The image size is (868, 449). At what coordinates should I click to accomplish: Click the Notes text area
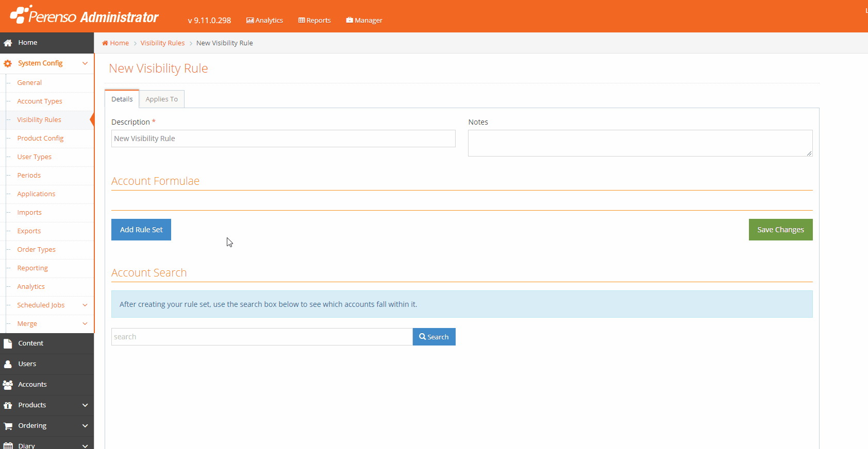coord(640,143)
